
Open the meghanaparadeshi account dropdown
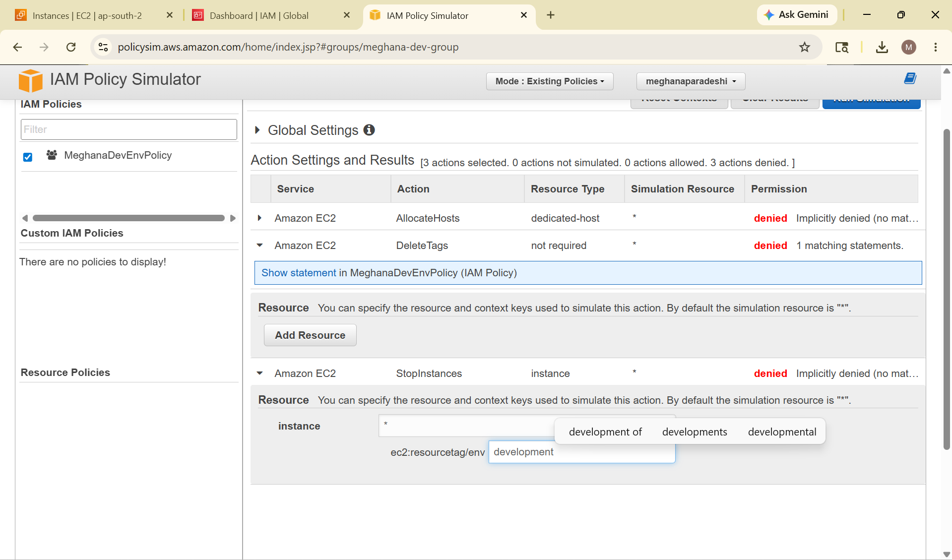[x=691, y=81]
